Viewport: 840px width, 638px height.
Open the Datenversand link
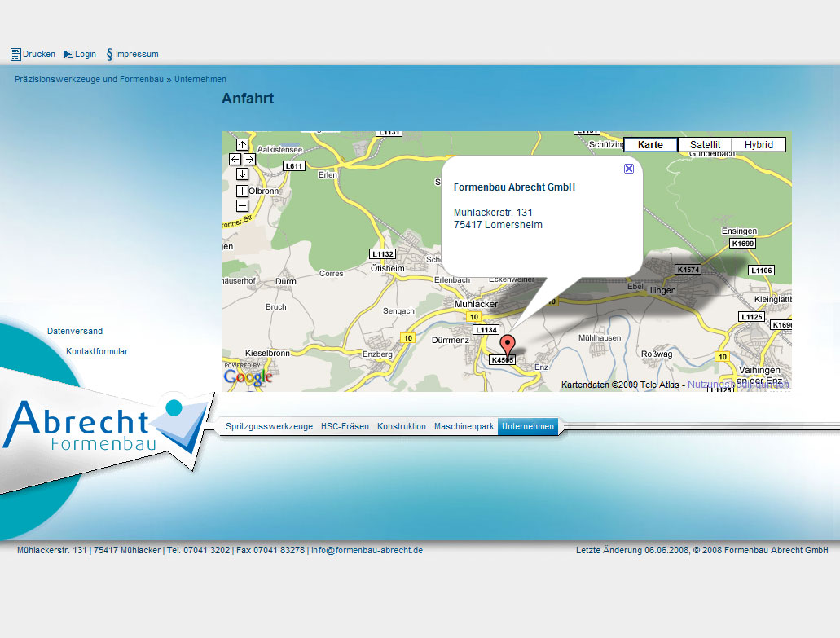point(75,331)
